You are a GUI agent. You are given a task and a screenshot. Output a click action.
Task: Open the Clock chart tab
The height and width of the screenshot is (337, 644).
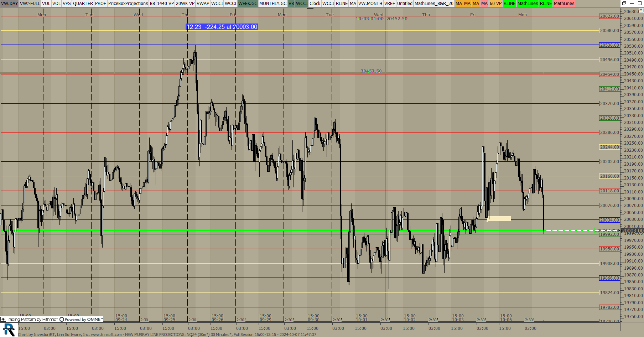(315, 3)
